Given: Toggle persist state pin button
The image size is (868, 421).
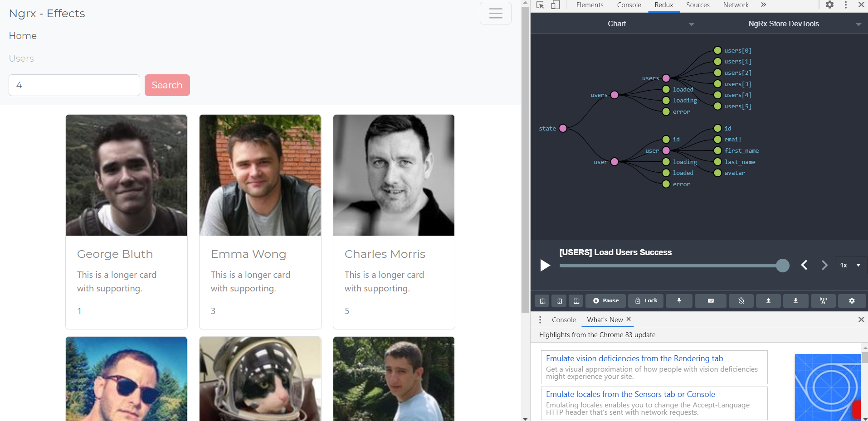Looking at the screenshot, I should click(679, 301).
